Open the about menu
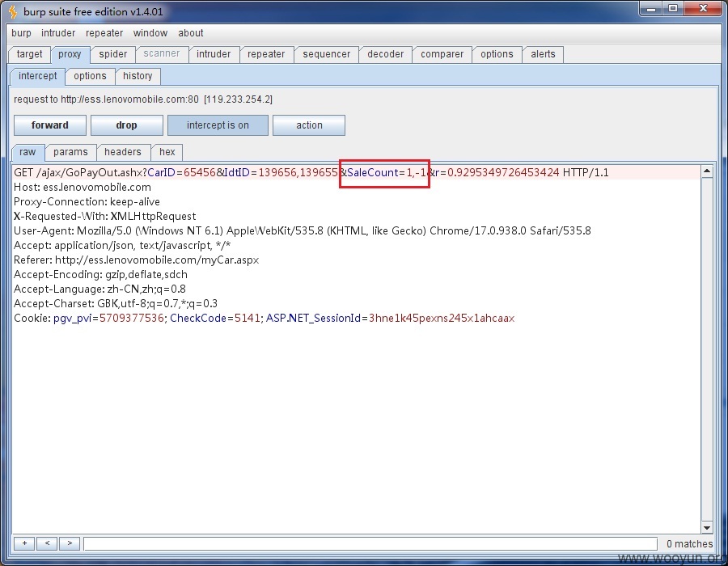Viewport: 728px width, 566px height. click(190, 33)
